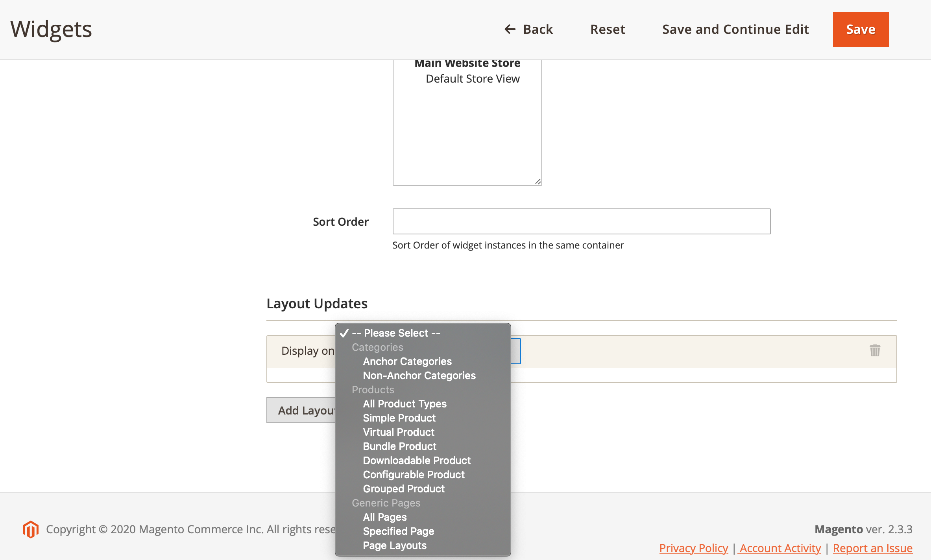This screenshot has height=560, width=931.
Task: Delete layout update with trash icon
Action: coord(875,350)
